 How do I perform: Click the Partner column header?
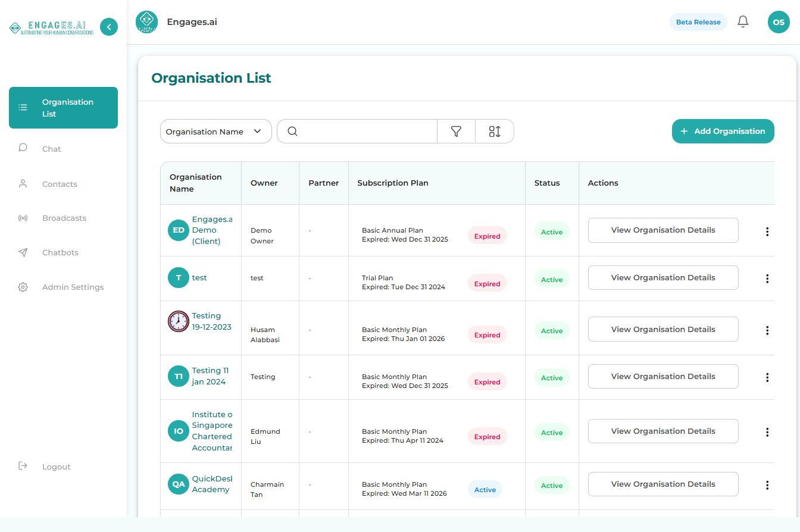(x=324, y=183)
